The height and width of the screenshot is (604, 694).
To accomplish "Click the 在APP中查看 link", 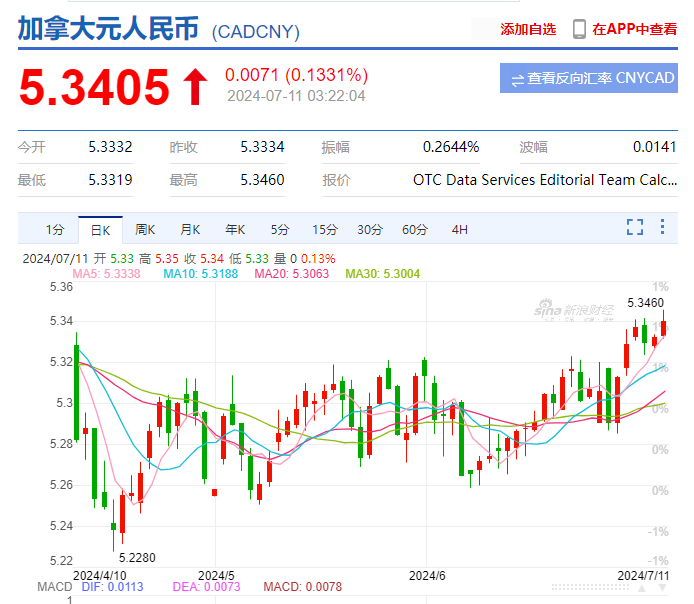I will 635,29.
